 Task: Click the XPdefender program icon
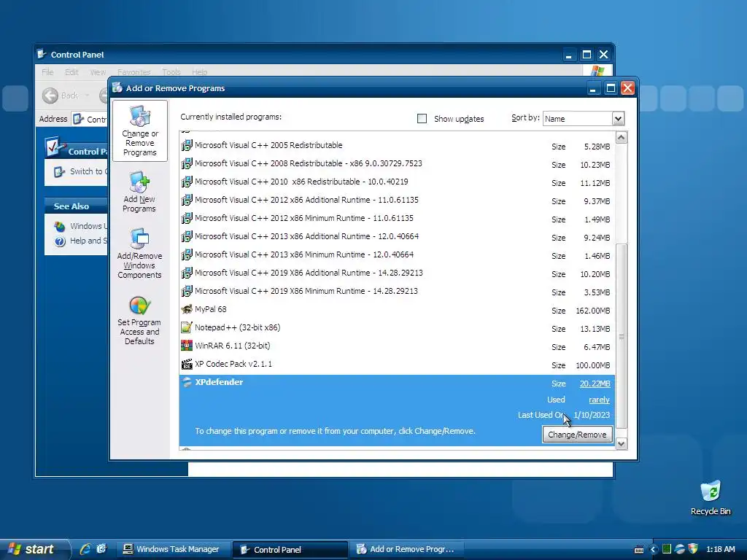click(x=187, y=382)
